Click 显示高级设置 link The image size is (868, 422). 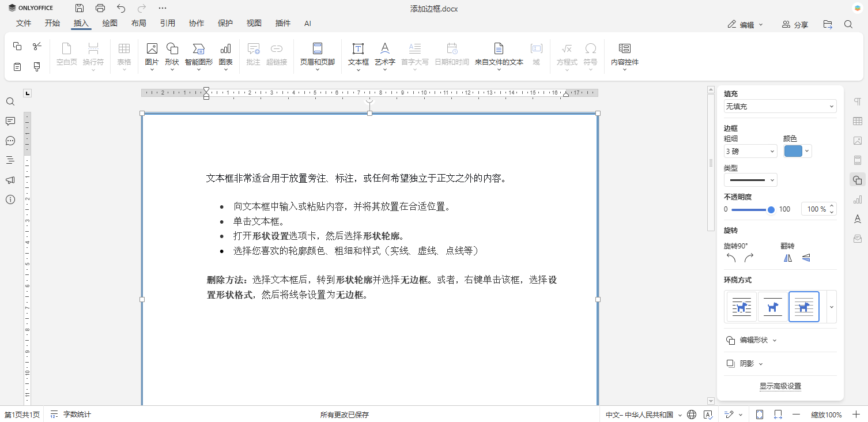pyautogui.click(x=780, y=386)
